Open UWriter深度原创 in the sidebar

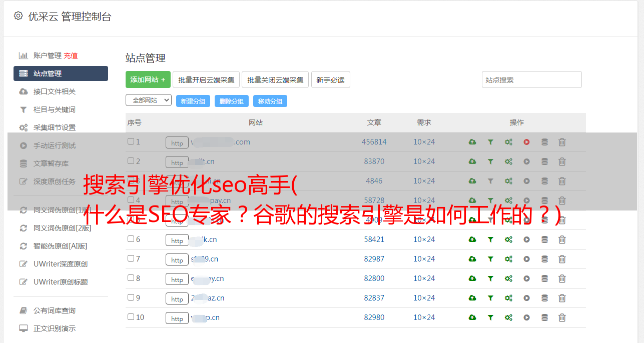pyautogui.click(x=61, y=264)
